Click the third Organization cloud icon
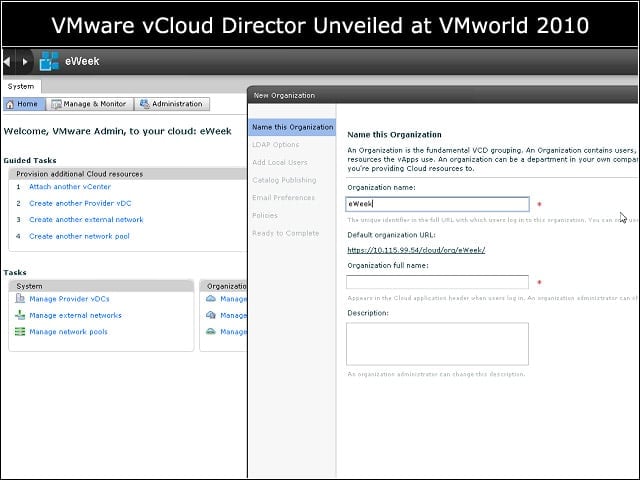Viewport: 640px width, 480px height. [211, 331]
